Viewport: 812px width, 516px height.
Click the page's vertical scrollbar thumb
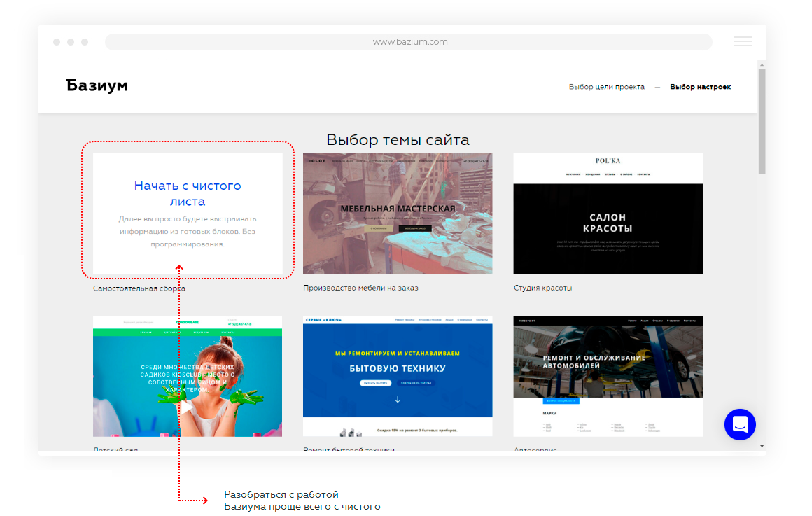pos(762,121)
